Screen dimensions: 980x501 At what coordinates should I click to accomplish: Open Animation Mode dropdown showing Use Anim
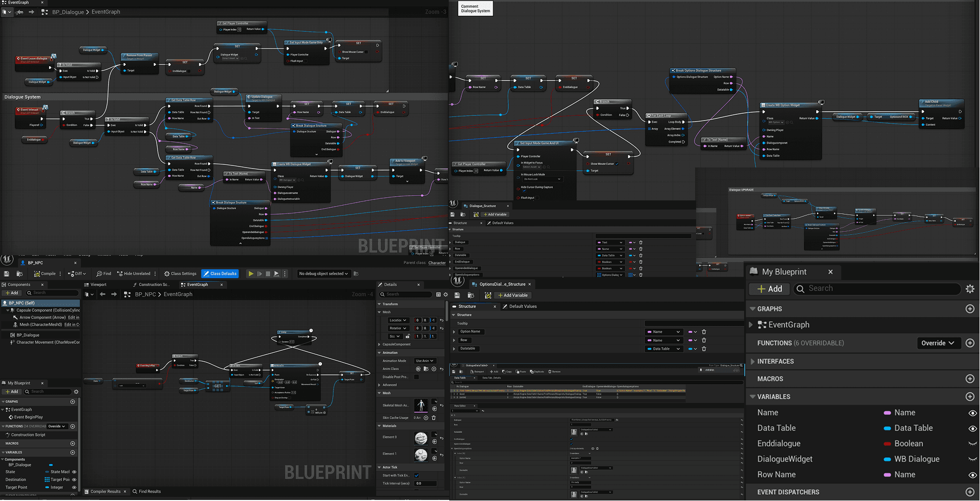tap(425, 361)
